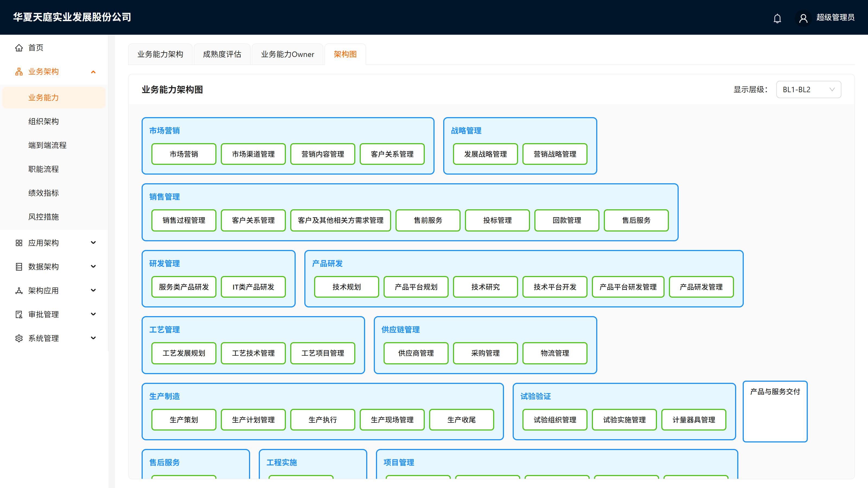868x488 pixels.
Task: Click the 客户及其他相关方需求管理 box
Action: 340,221
